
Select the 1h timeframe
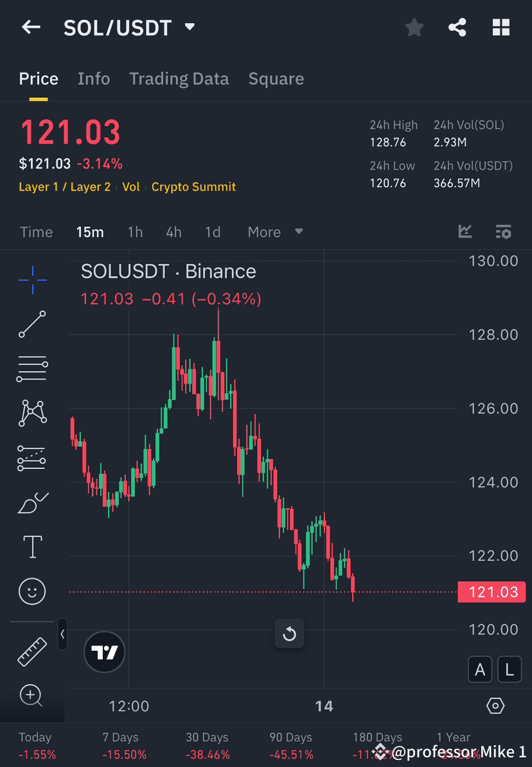point(135,232)
